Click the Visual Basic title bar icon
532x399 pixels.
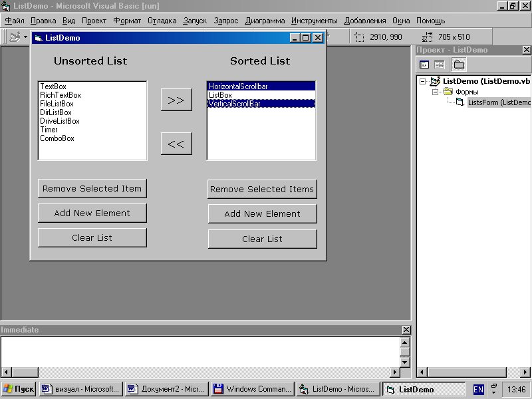pyautogui.click(x=6, y=6)
